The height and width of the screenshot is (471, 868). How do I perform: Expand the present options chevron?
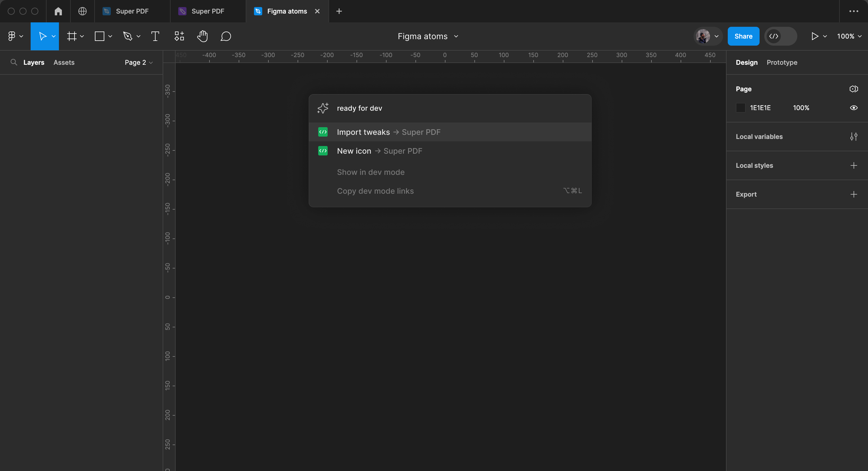click(x=825, y=36)
